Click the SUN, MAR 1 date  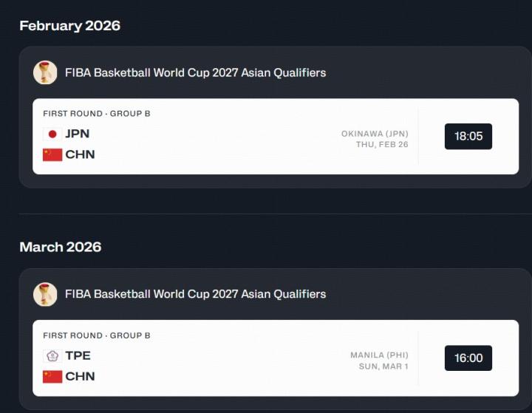pyautogui.click(x=382, y=366)
